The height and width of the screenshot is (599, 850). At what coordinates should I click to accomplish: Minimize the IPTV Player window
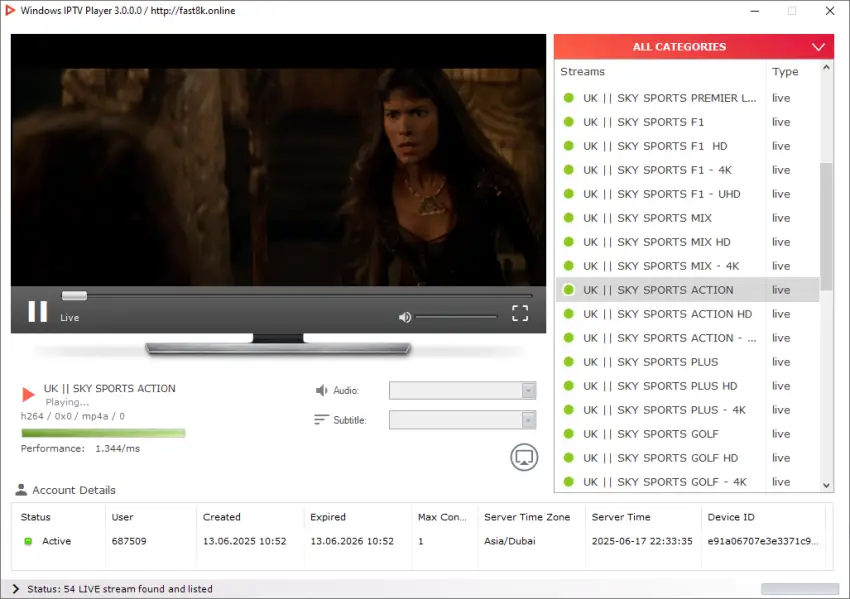[755, 11]
